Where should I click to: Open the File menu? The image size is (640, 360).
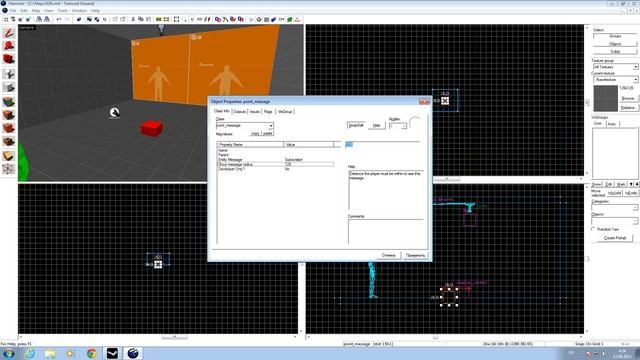[13, 11]
